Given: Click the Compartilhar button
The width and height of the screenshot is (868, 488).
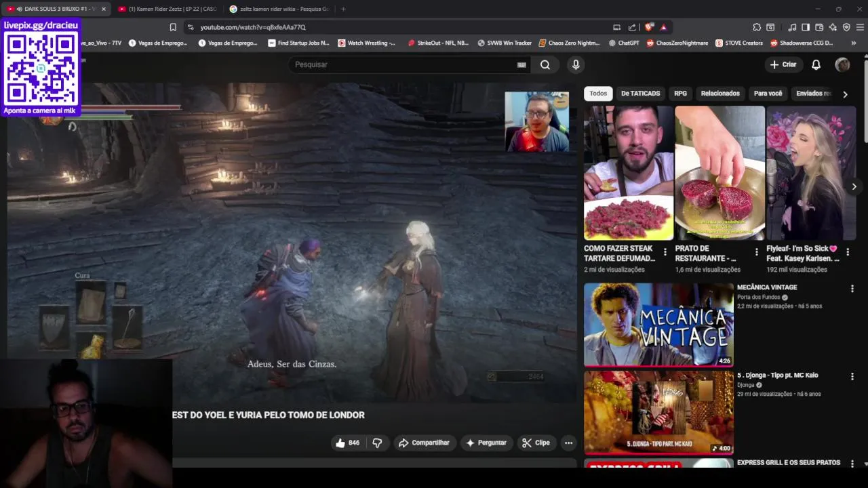Looking at the screenshot, I should coord(424,443).
